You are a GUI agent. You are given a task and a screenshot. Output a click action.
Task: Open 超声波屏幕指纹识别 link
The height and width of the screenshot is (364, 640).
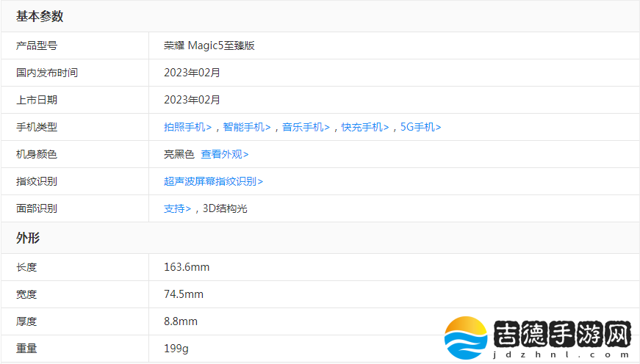click(x=214, y=181)
